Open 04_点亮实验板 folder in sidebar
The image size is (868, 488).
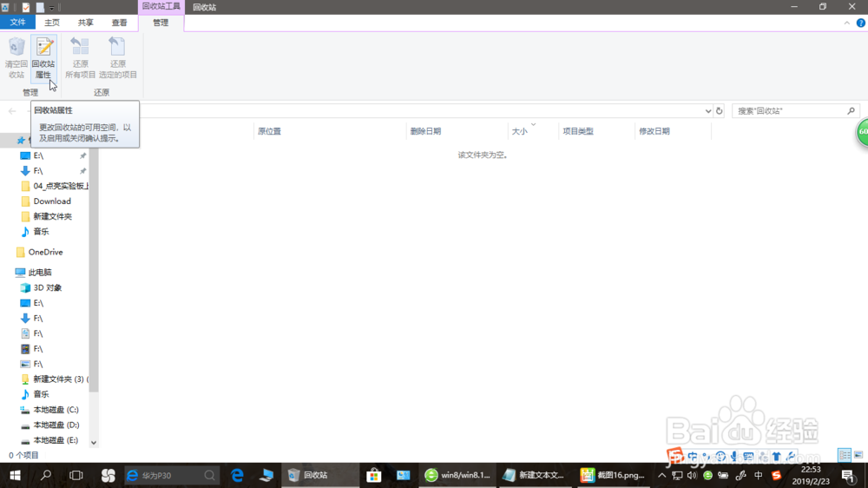click(54, 186)
